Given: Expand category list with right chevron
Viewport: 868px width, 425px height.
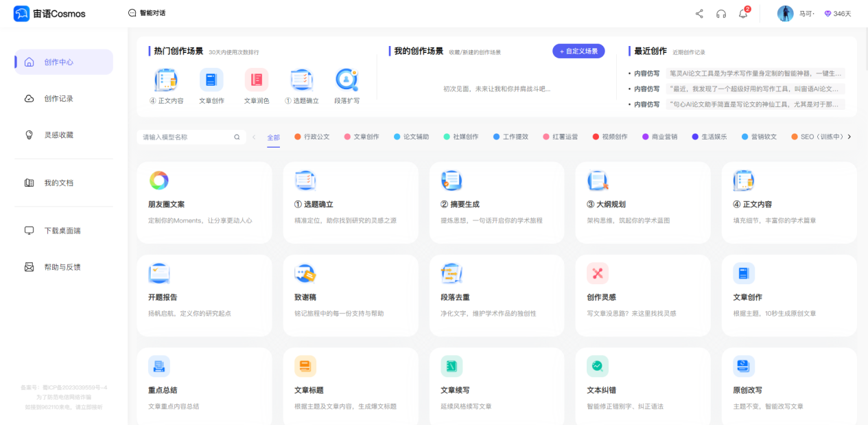Looking at the screenshot, I should [x=849, y=137].
